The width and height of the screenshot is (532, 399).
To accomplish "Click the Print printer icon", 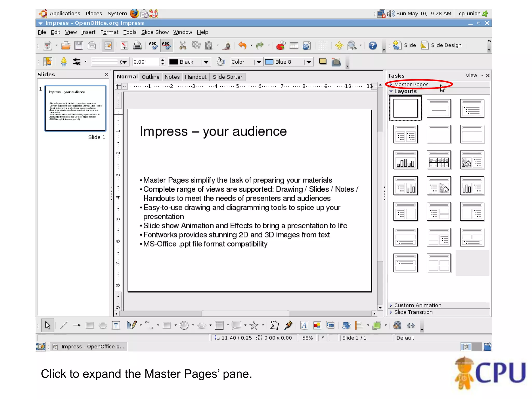I will (x=137, y=46).
